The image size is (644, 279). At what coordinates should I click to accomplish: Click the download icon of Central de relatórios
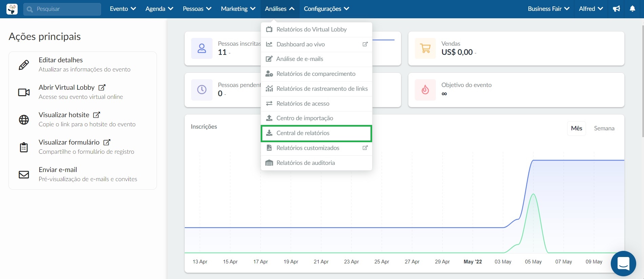click(x=269, y=133)
